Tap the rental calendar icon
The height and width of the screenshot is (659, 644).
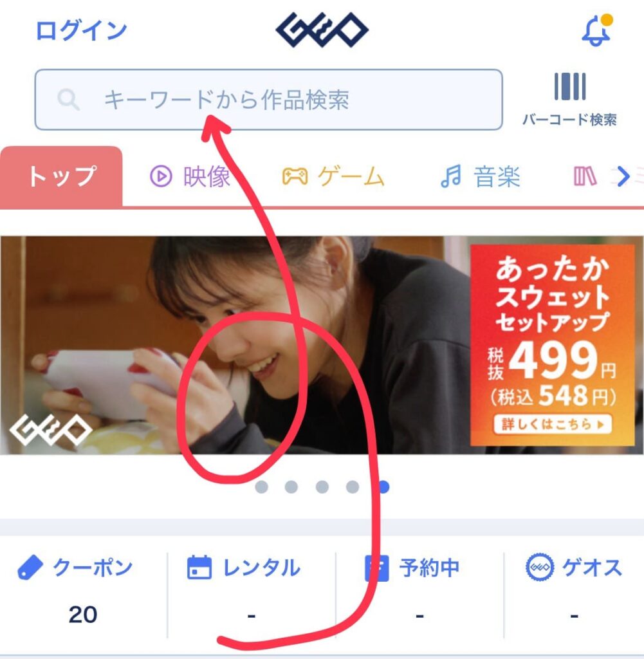tap(199, 568)
